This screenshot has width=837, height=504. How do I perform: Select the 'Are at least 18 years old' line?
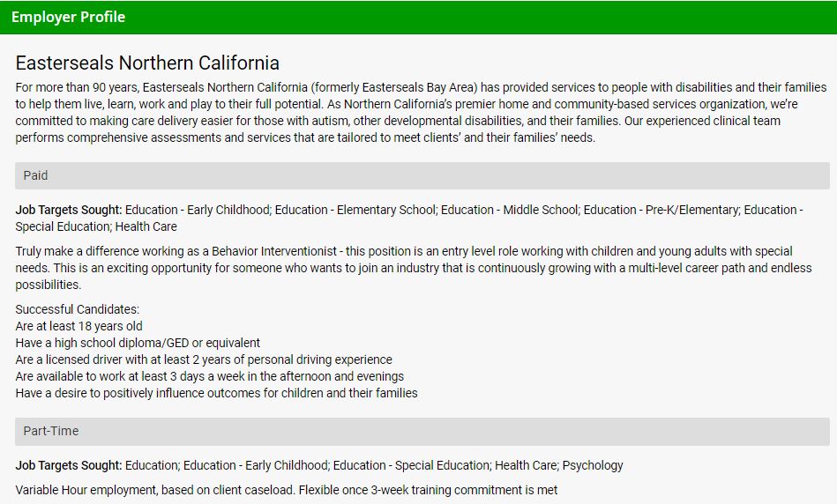click(78, 326)
